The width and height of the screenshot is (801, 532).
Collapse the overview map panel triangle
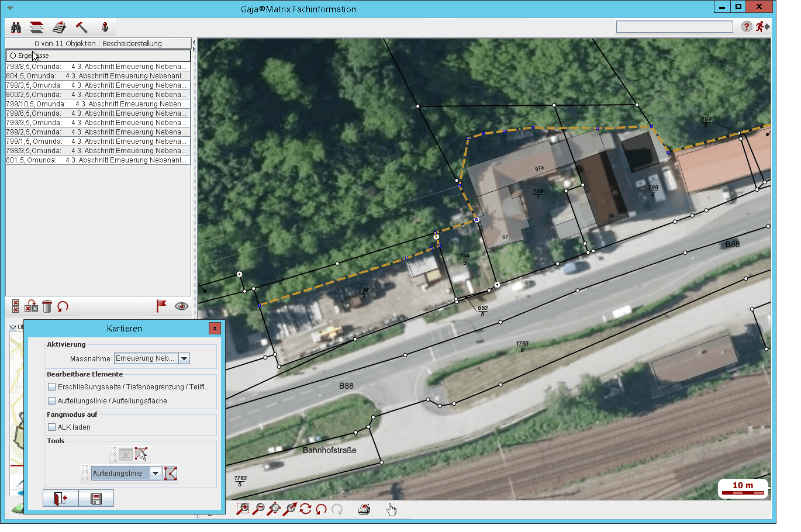tap(13, 327)
